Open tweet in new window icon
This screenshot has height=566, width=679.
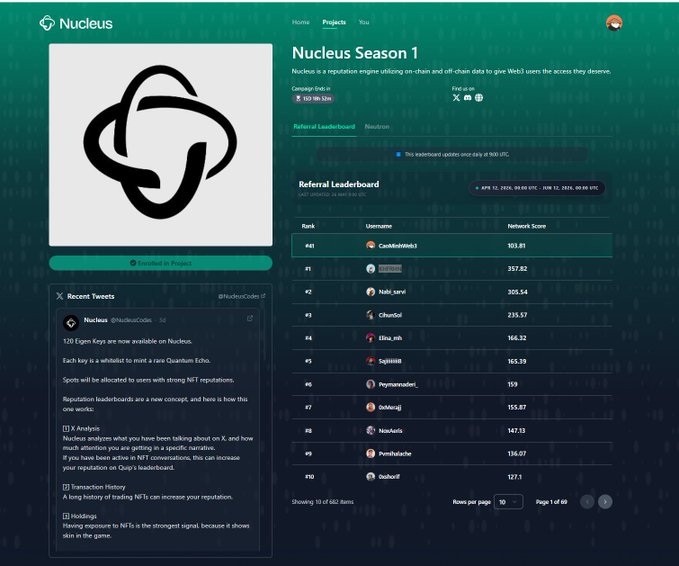250,319
